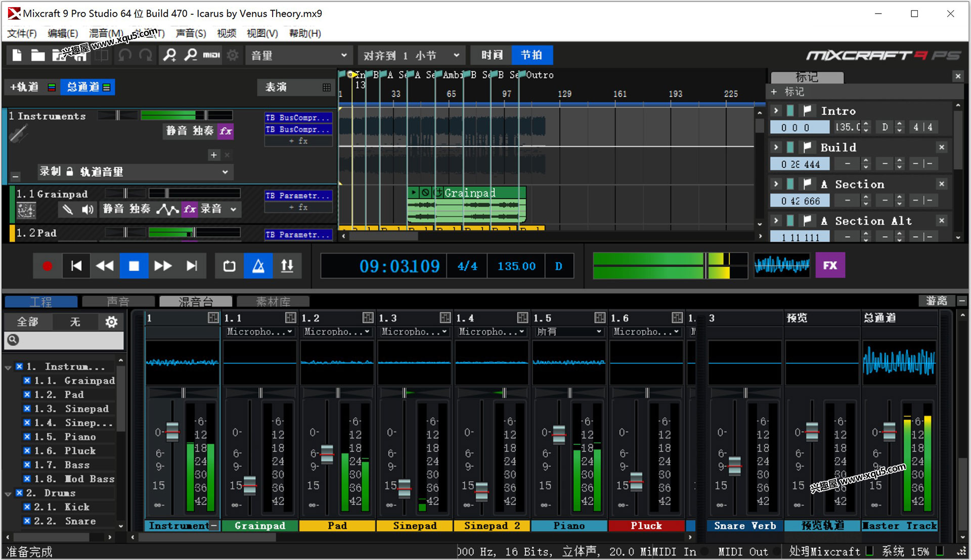Click the fast forward transport button
This screenshot has width=971, height=560.
pos(163,266)
